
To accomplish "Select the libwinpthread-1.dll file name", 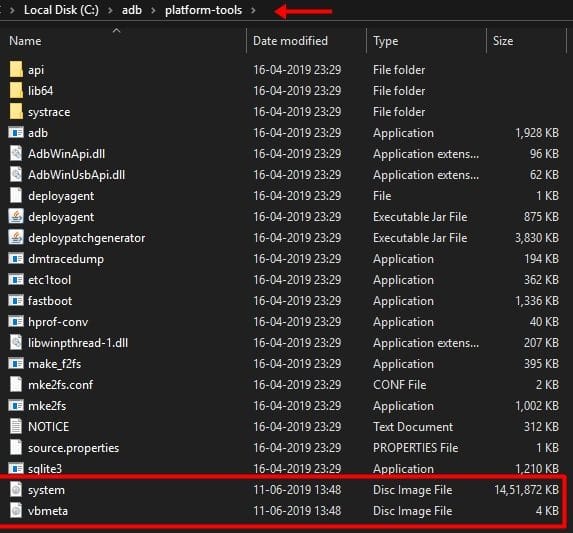I will click(78, 342).
